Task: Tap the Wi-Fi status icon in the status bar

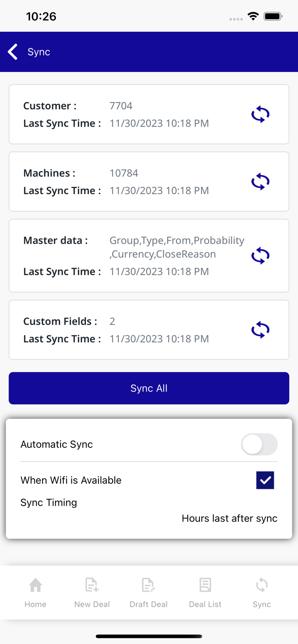Action: (253, 16)
